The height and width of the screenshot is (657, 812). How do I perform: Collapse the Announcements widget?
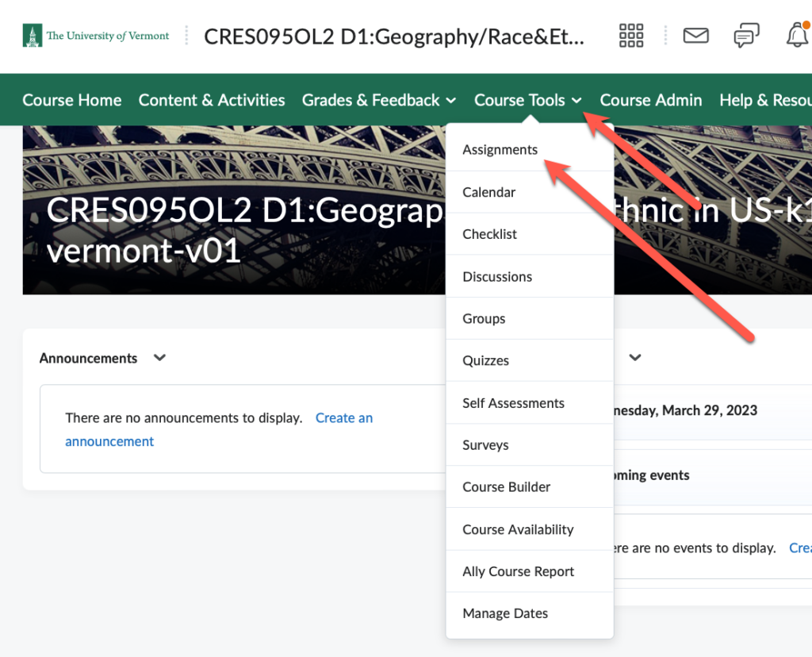pyautogui.click(x=159, y=358)
